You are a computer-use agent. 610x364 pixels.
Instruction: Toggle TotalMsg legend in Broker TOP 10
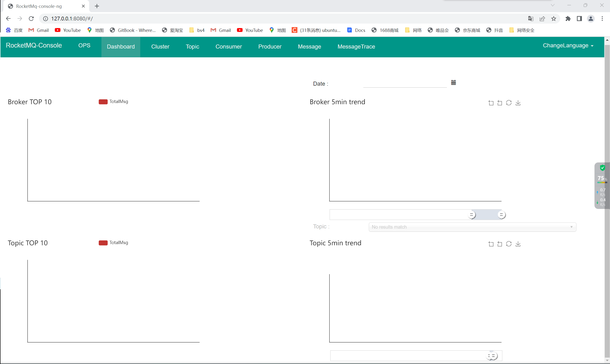pyautogui.click(x=113, y=102)
